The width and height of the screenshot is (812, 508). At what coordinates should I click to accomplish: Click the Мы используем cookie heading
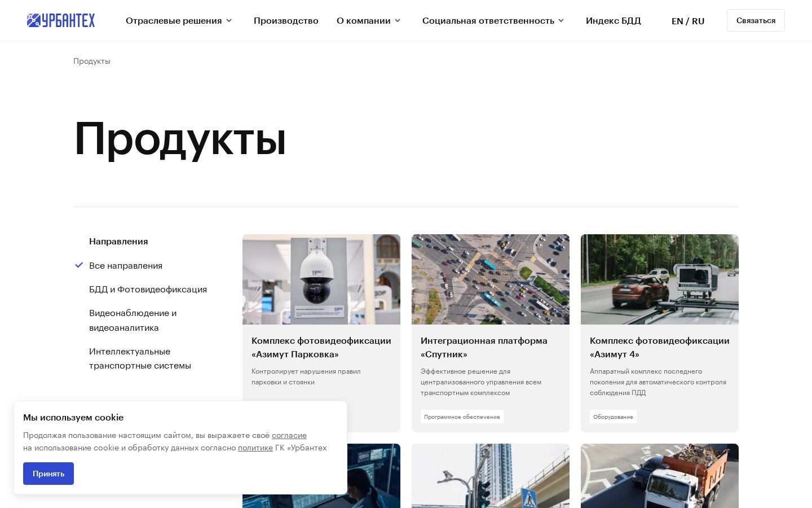(73, 417)
